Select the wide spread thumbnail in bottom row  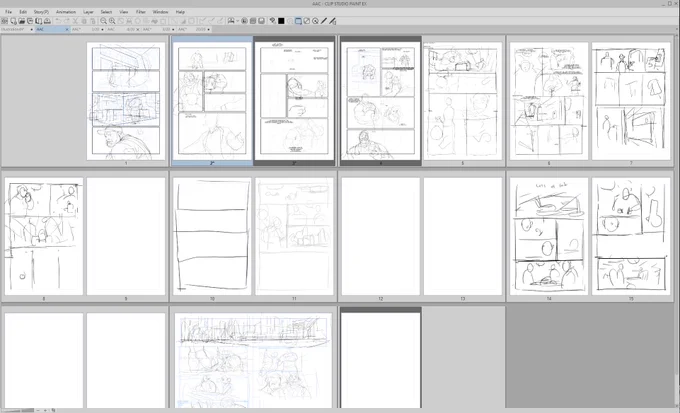(x=253, y=360)
